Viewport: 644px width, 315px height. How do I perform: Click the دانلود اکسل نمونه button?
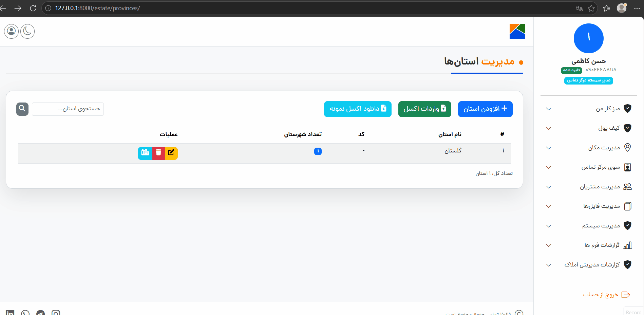click(x=358, y=109)
